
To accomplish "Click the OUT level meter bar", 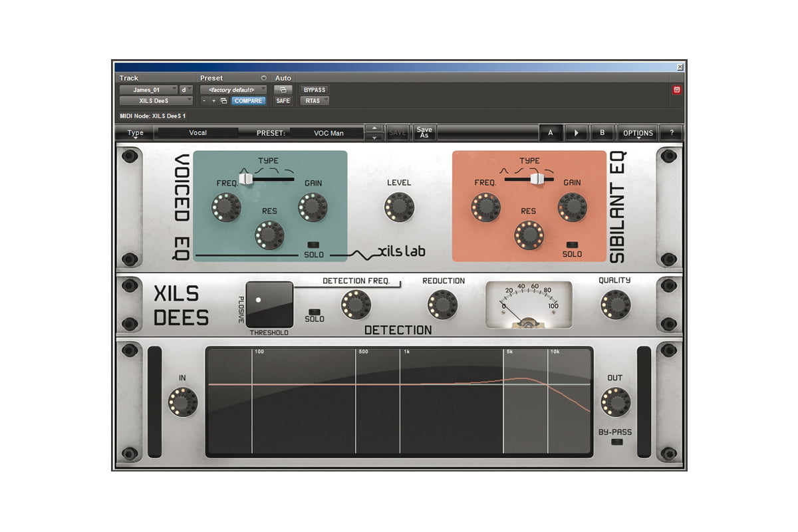I will point(644,402).
